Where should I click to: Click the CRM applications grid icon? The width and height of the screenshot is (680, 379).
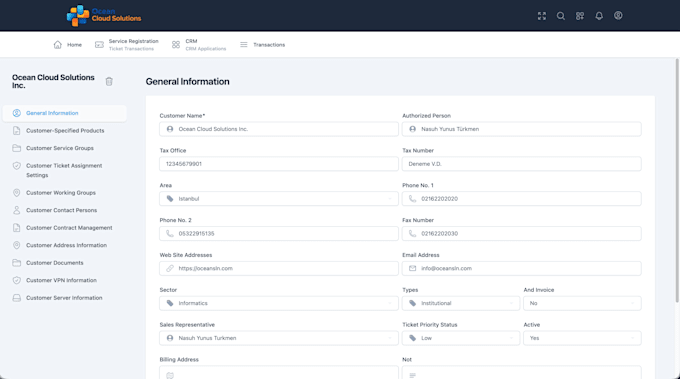(176, 45)
